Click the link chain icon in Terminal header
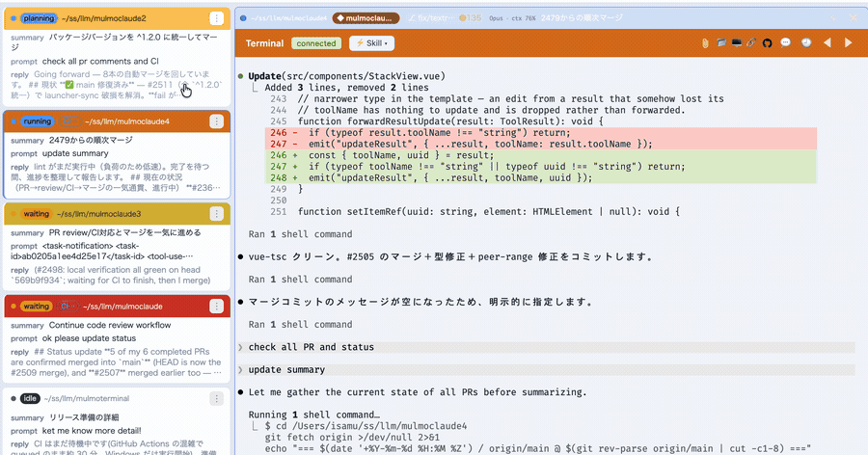 click(x=751, y=42)
